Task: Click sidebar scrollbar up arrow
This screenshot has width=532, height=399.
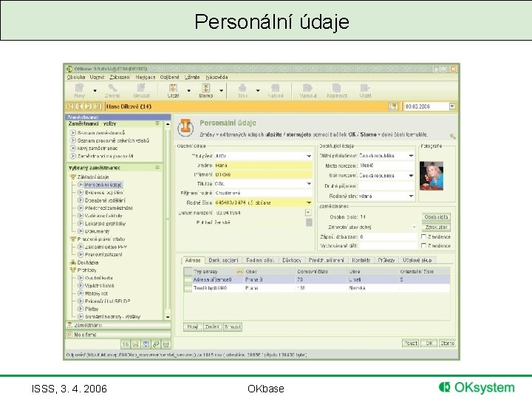Action: (168, 125)
